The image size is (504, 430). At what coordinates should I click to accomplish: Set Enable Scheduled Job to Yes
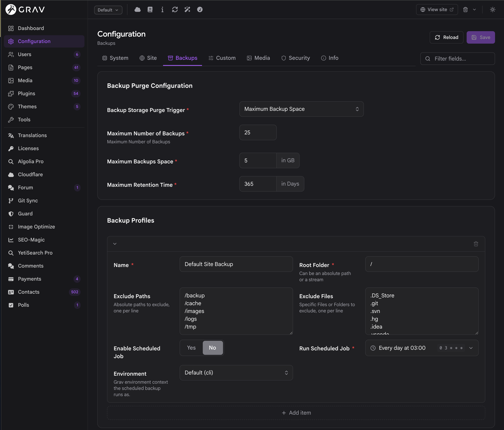point(191,348)
